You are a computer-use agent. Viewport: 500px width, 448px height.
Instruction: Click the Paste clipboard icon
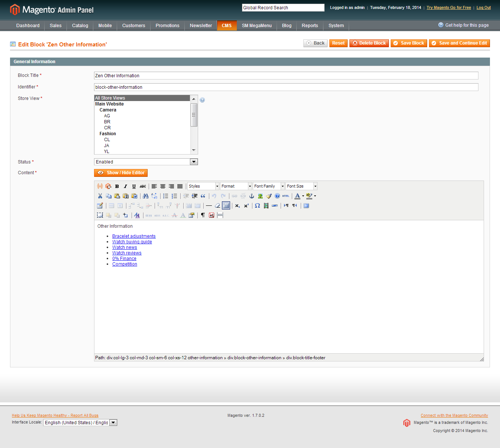(x=117, y=196)
